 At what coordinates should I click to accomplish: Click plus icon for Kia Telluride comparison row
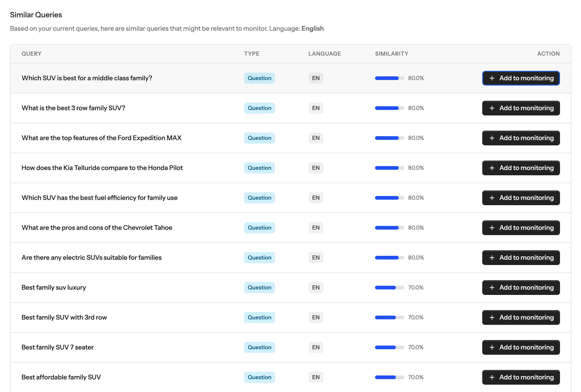492,168
